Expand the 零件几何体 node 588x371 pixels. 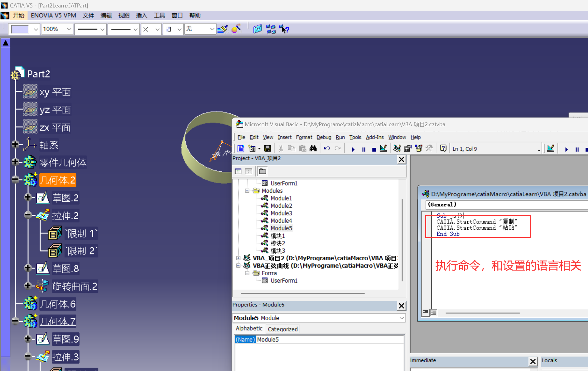point(15,161)
